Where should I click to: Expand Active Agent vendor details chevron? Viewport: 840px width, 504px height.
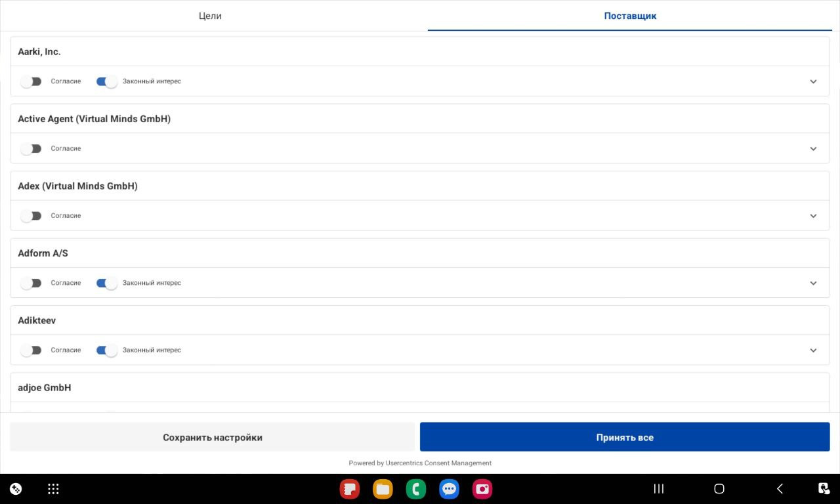[x=813, y=149]
